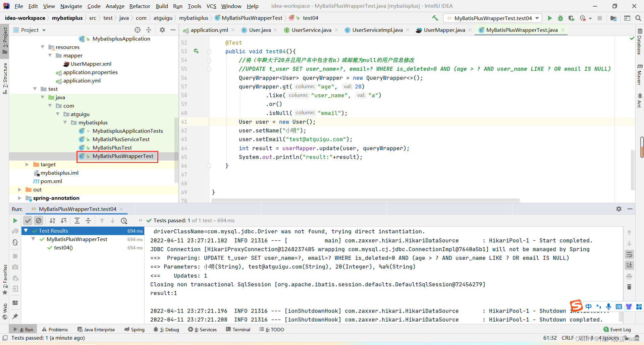Image resolution: width=644 pixels, height=345 pixels.
Task: Toggle soft-wrap in console output
Action: coord(629,255)
